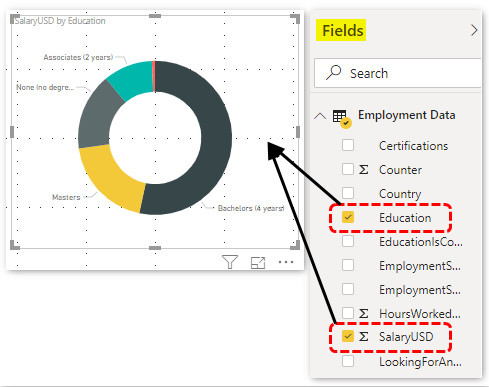
Task: Select the 'LookingForAn...' field name
Action: (x=420, y=362)
